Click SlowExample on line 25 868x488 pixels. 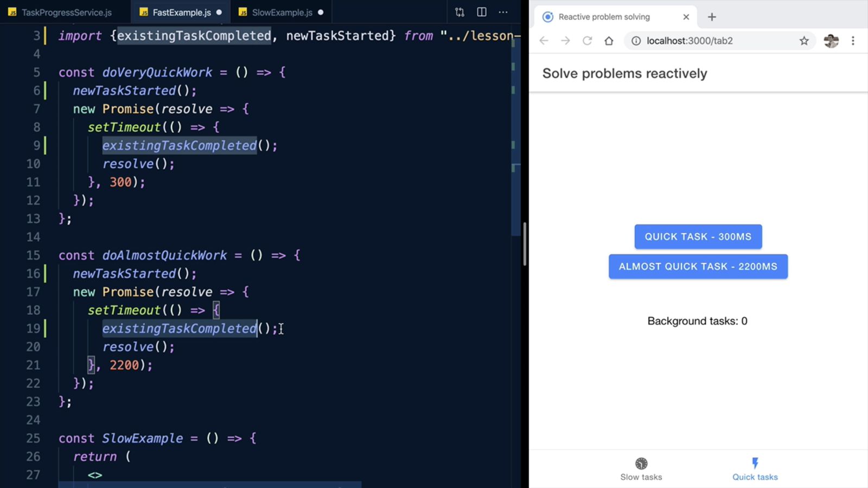tap(143, 438)
